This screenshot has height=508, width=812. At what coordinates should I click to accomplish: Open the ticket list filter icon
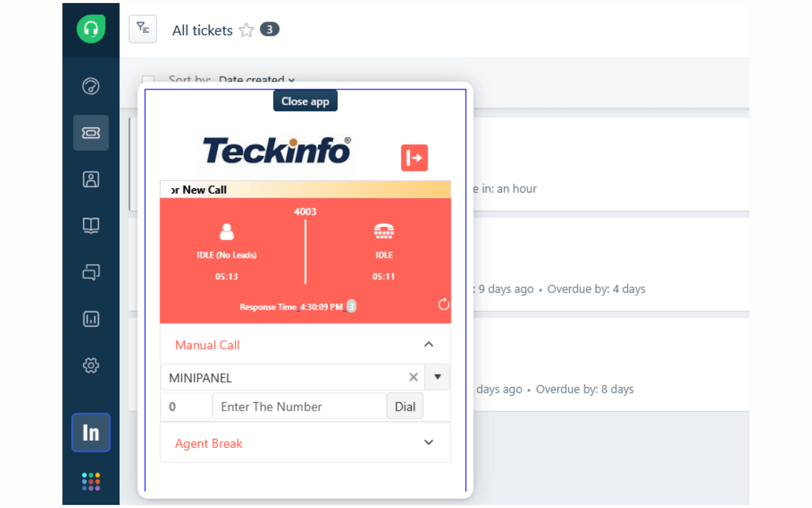coord(143,29)
